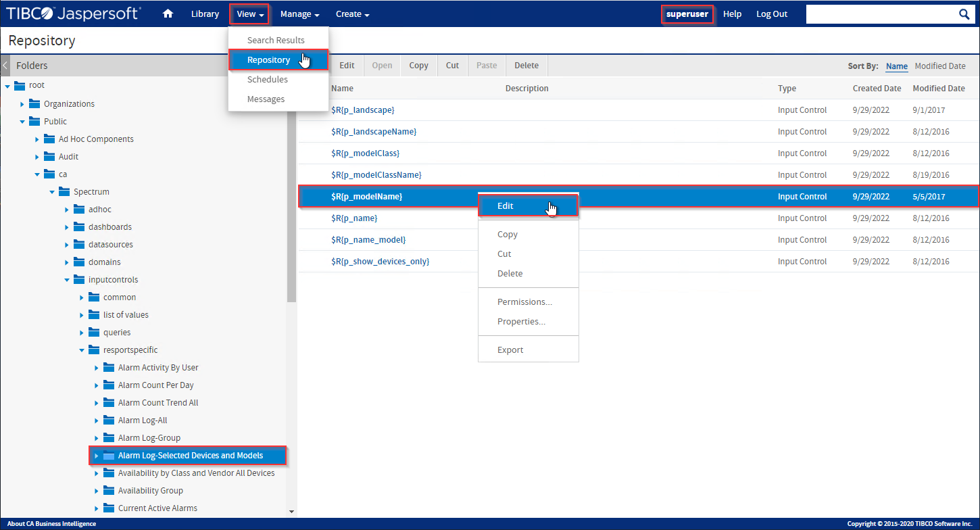This screenshot has height=530, width=980.
Task: Click the datasources folder icon
Action: pyautogui.click(x=78, y=244)
